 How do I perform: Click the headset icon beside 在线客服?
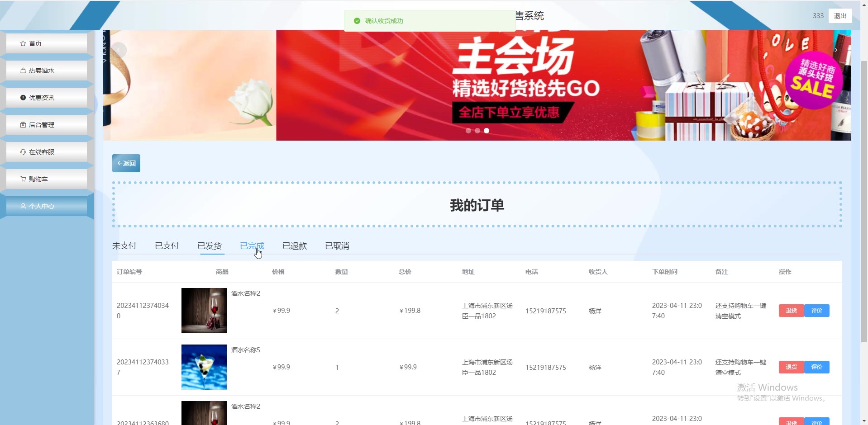coord(23,152)
